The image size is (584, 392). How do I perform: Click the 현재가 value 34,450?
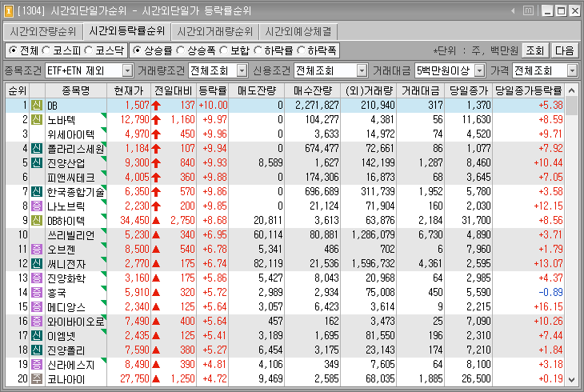point(134,221)
